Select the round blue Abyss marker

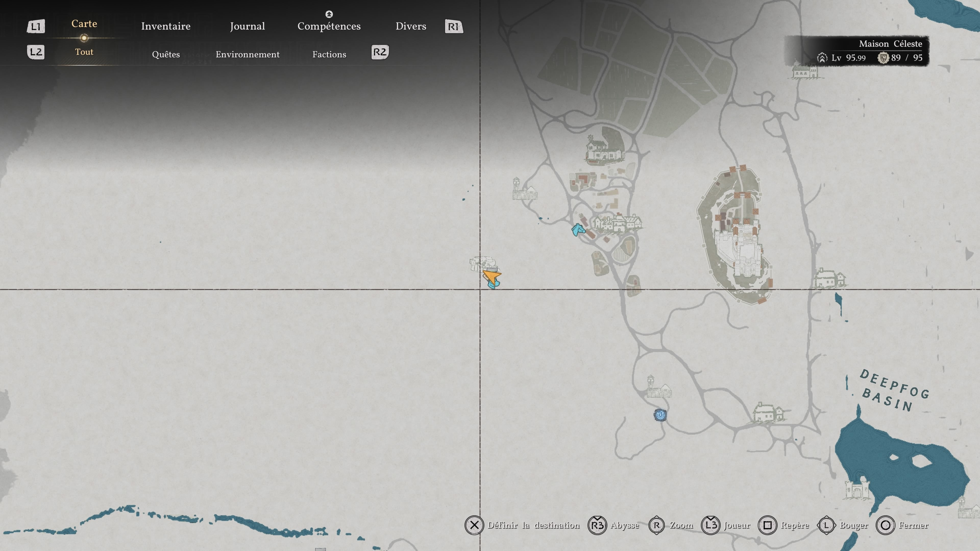[x=660, y=415]
